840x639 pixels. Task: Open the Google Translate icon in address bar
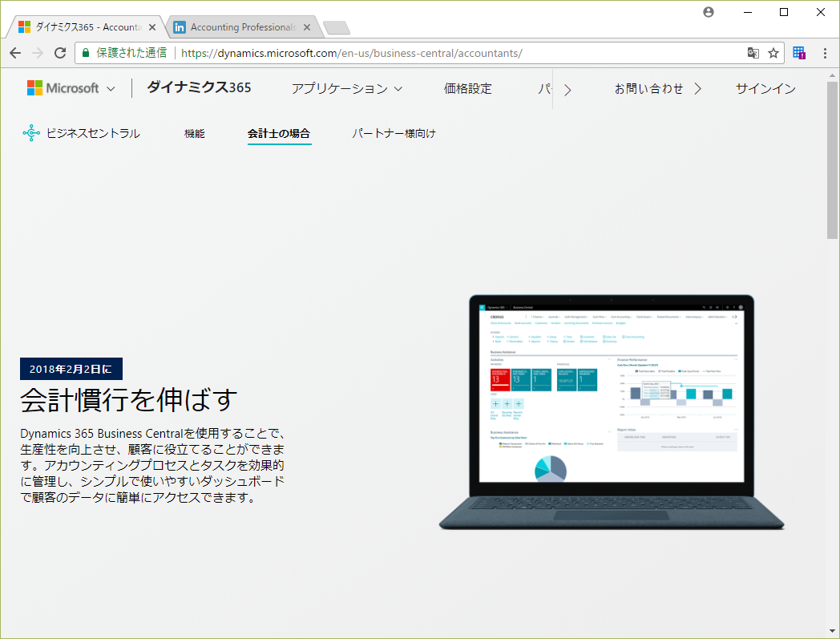753,53
